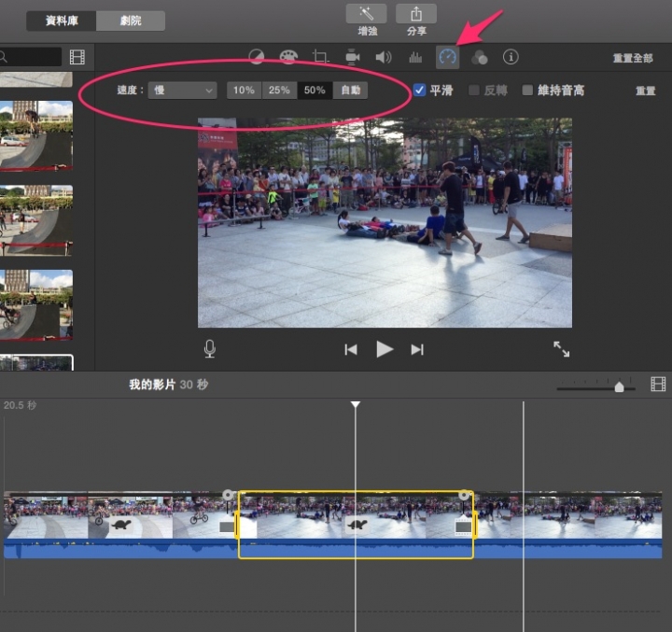The image size is (672, 632).
Task: Click the speed handle at selected clip's start
Action: (x=228, y=496)
